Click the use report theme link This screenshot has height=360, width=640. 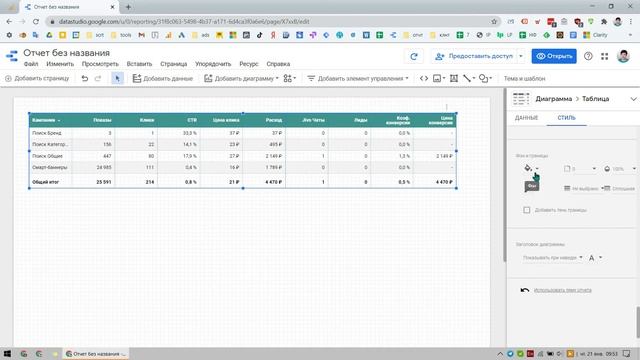pyautogui.click(x=562, y=290)
